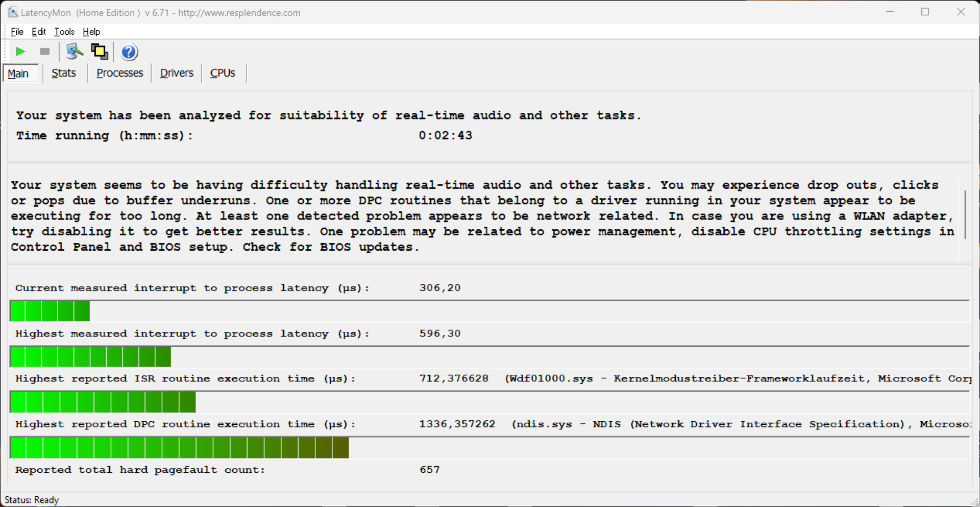Click the highest ISR routine execution bar
The width and height of the screenshot is (980, 507).
point(103,402)
